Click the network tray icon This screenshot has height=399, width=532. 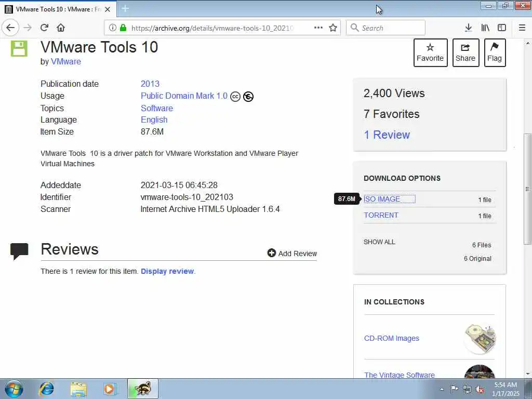coord(467,389)
